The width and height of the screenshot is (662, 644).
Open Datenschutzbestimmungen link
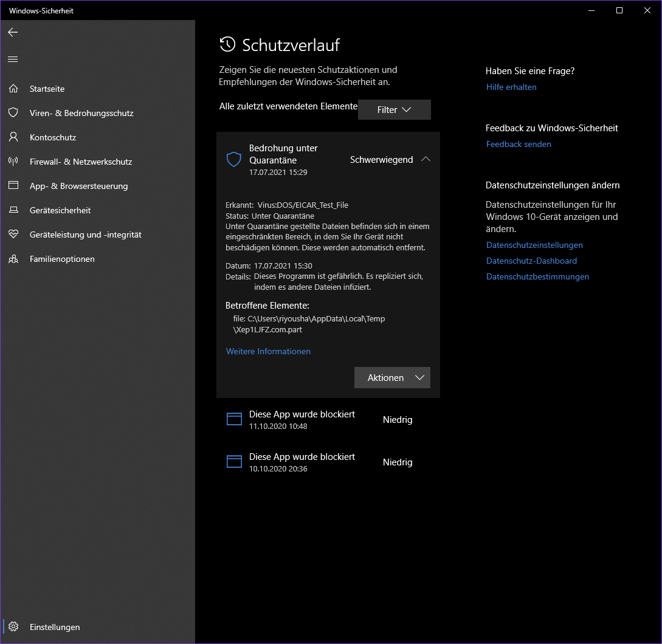(x=537, y=276)
